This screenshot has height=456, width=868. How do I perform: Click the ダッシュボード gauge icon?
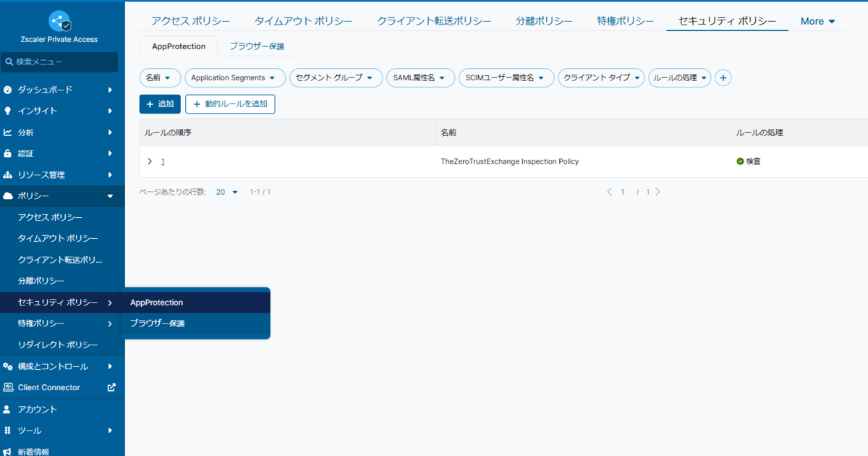[x=7, y=90]
